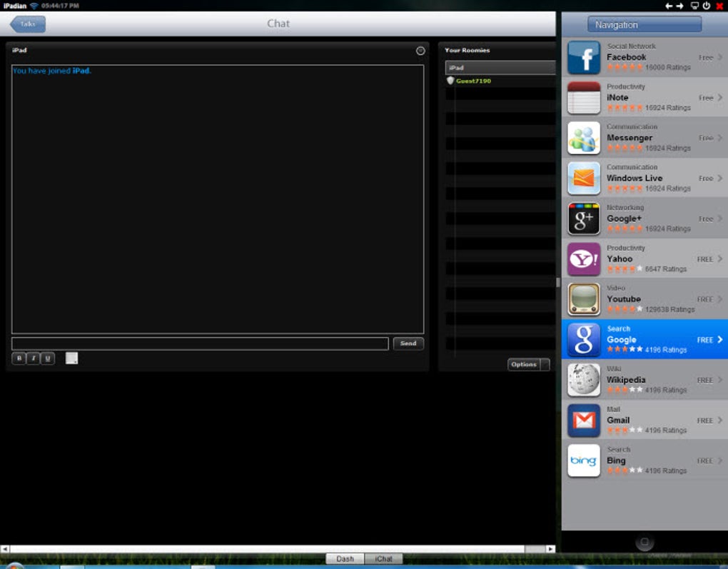Click the FREE label on the Bing row
Image resolution: width=728 pixels, height=569 pixels.
point(704,460)
